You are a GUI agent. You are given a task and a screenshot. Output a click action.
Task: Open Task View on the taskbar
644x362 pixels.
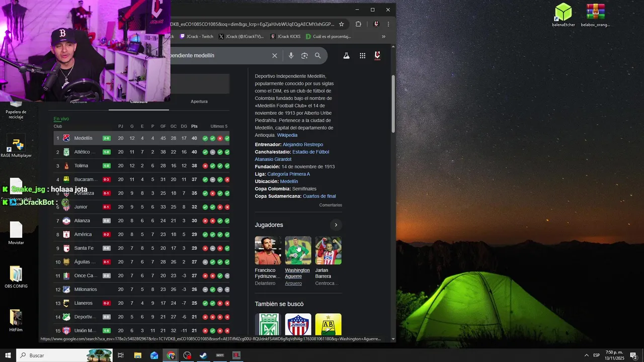121,355
